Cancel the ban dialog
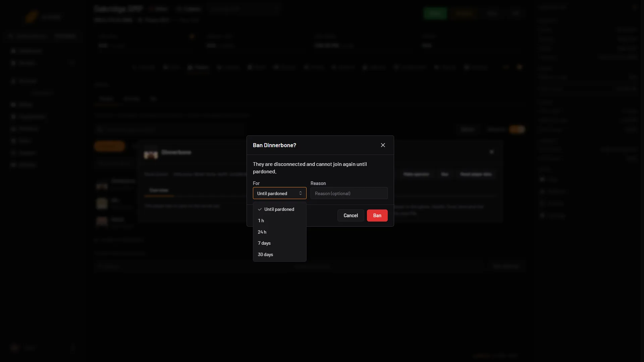This screenshot has height=362, width=644. click(x=351, y=216)
